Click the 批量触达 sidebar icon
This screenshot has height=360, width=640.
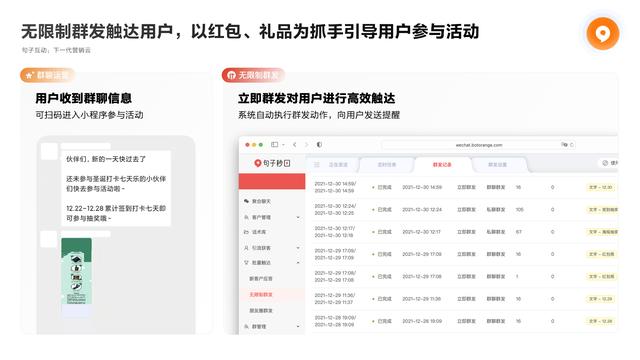pyautogui.click(x=246, y=262)
